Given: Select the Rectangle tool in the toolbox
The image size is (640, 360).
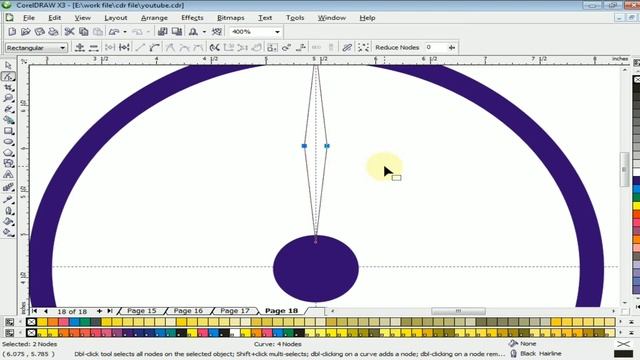Looking at the screenshot, I should click(8, 131).
